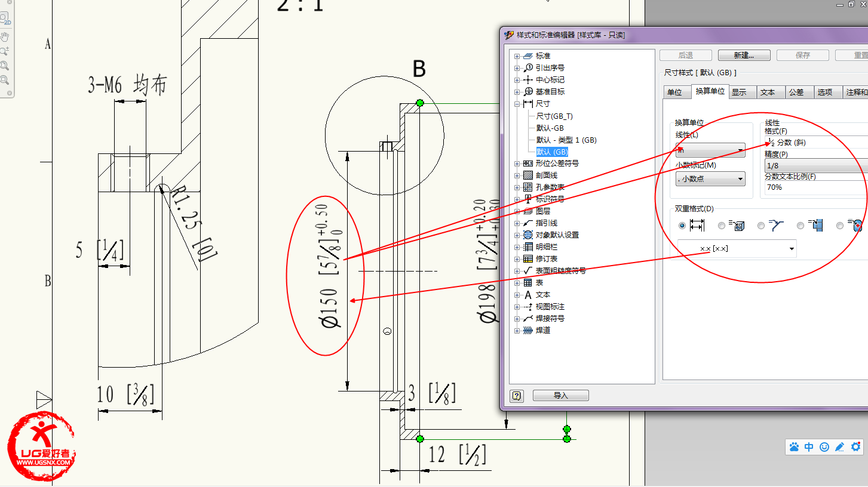This screenshot has width=868, height=487.
Task: Click the 导入 import button
Action: [x=561, y=396]
